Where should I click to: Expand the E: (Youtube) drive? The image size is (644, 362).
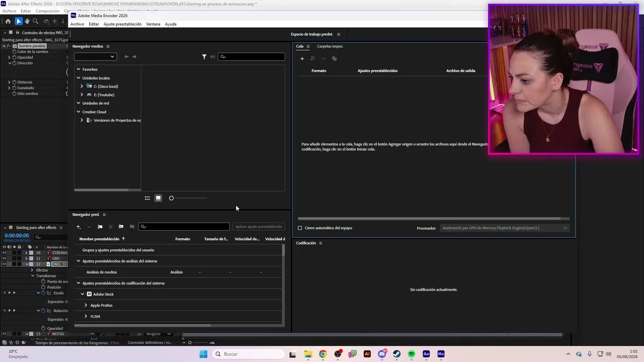[x=82, y=95]
